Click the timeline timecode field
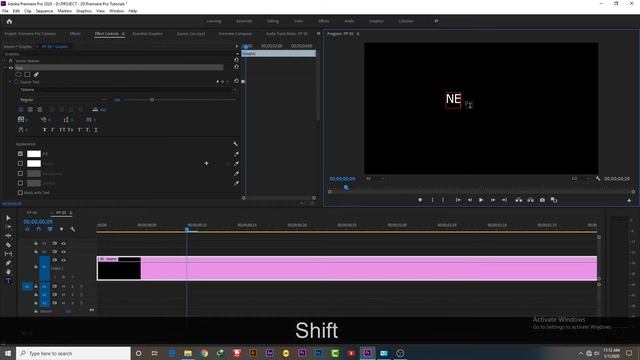The width and height of the screenshot is (640, 360). 38,222
